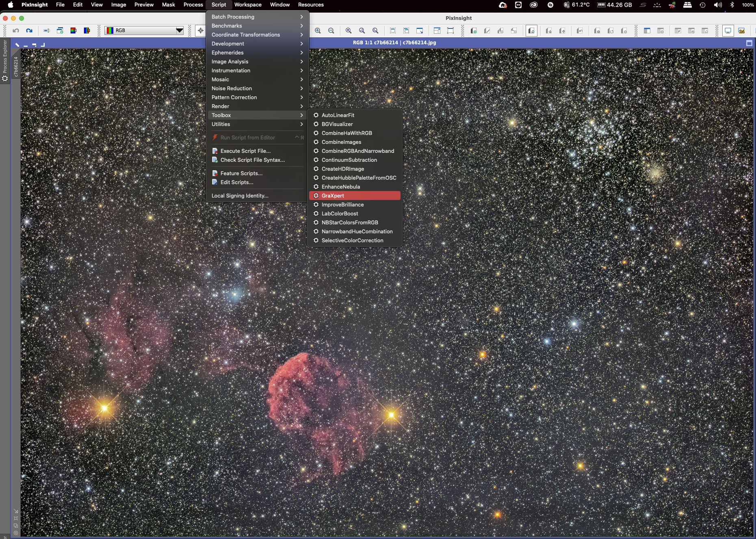
Task: Toggle the 24-bit screen LUT button
Action: click(742, 30)
